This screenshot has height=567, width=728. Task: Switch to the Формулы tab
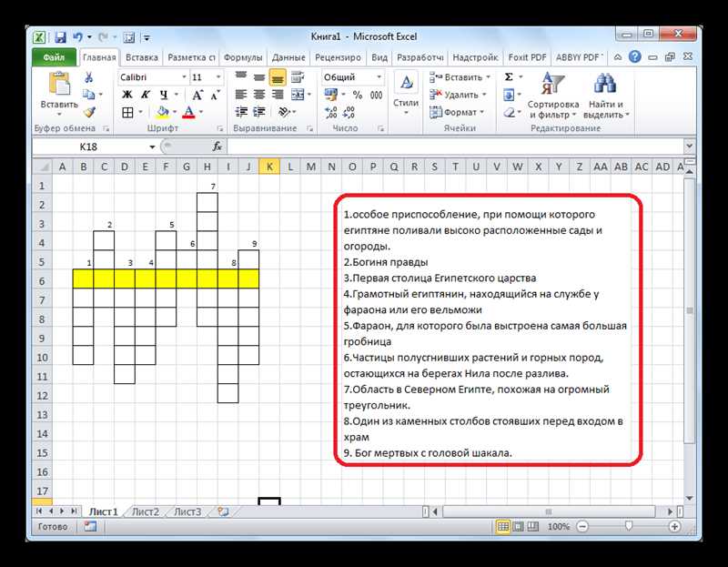pos(243,57)
